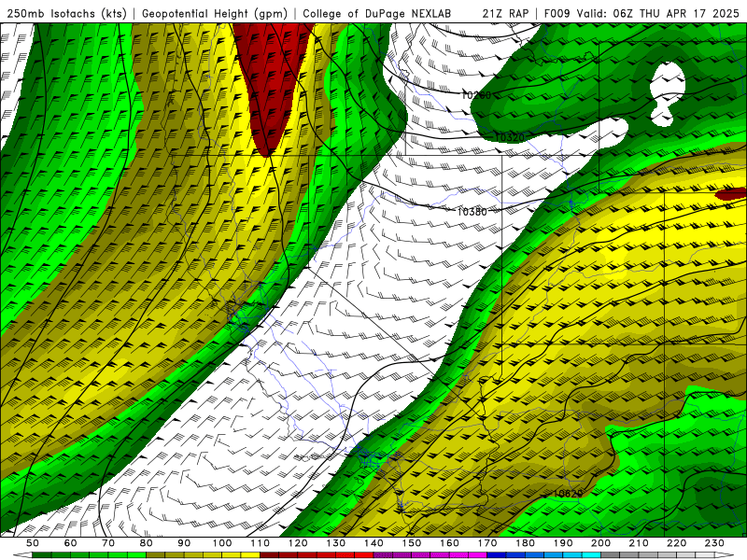The width and height of the screenshot is (747, 560).
Task: Select the 'Geopotential Height (gpm)' header label
Action: pyautogui.click(x=215, y=13)
